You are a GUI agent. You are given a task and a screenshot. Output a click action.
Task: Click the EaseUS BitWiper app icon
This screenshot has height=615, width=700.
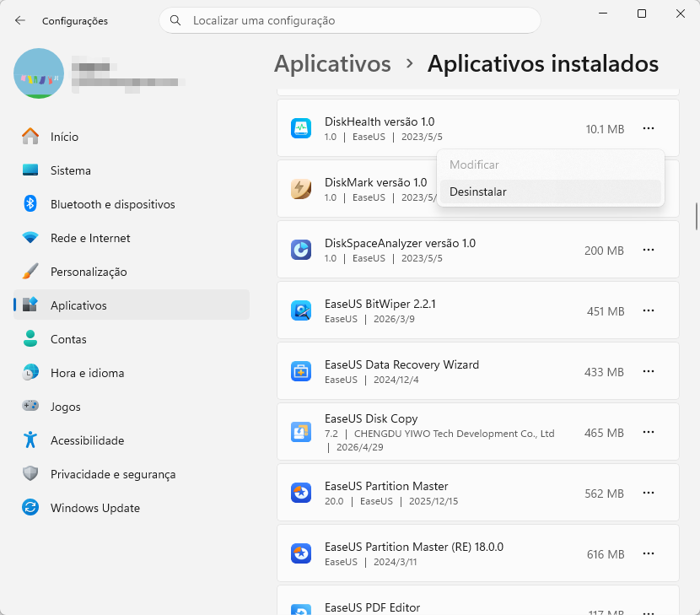pyautogui.click(x=301, y=310)
